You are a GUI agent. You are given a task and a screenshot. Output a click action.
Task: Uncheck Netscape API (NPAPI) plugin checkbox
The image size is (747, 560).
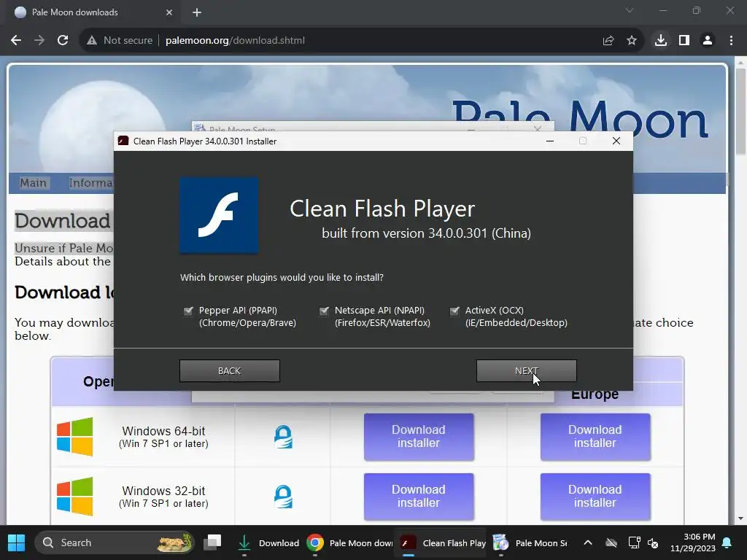tap(324, 311)
